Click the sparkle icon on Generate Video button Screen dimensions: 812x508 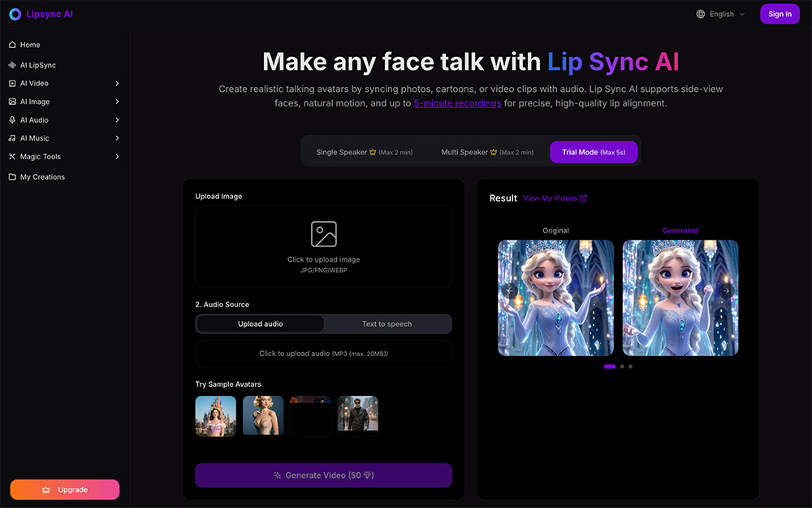278,475
